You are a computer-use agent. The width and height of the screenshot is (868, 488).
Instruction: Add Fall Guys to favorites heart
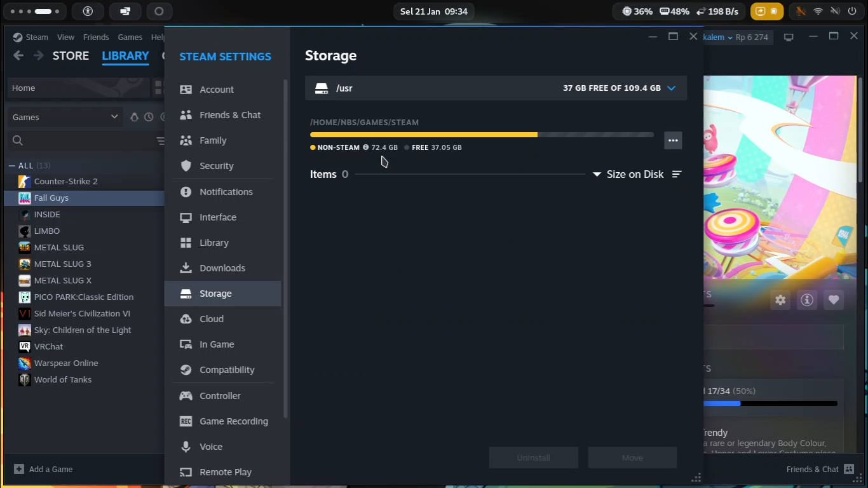834,300
